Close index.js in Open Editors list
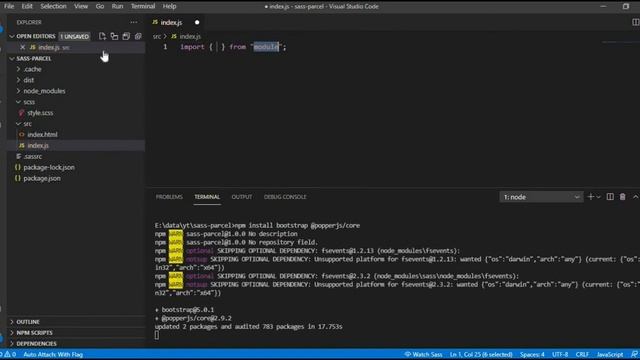640x360 pixels. point(22,47)
